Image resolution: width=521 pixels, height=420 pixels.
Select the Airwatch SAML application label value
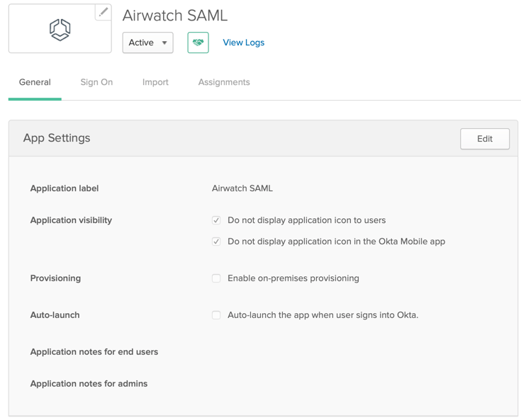click(x=242, y=188)
